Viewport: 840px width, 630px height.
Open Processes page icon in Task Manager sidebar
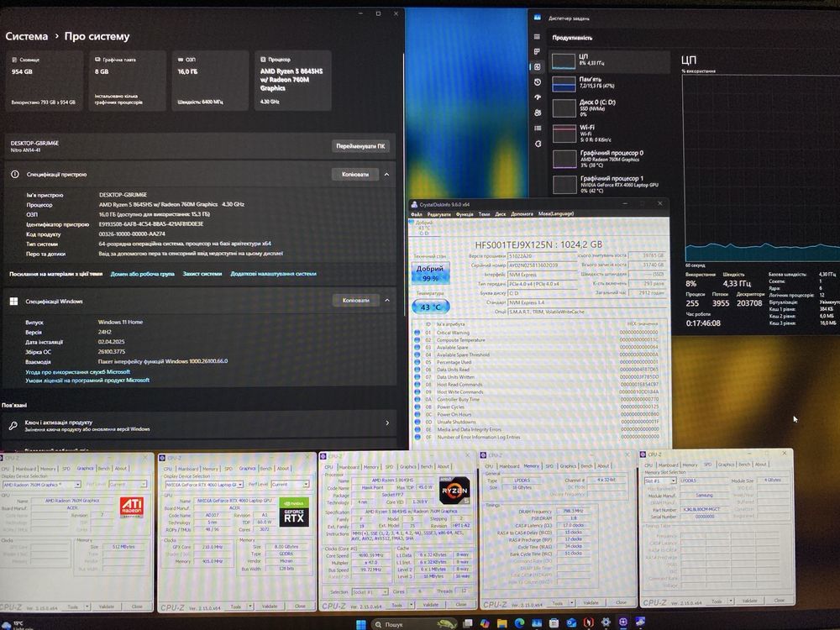537,51
